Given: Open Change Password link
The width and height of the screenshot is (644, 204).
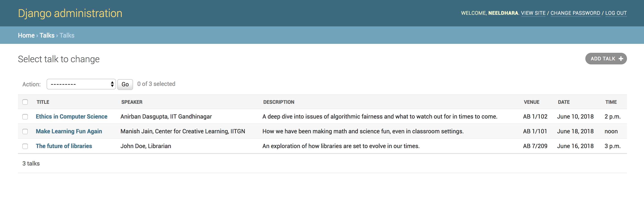Looking at the screenshot, I should [575, 13].
